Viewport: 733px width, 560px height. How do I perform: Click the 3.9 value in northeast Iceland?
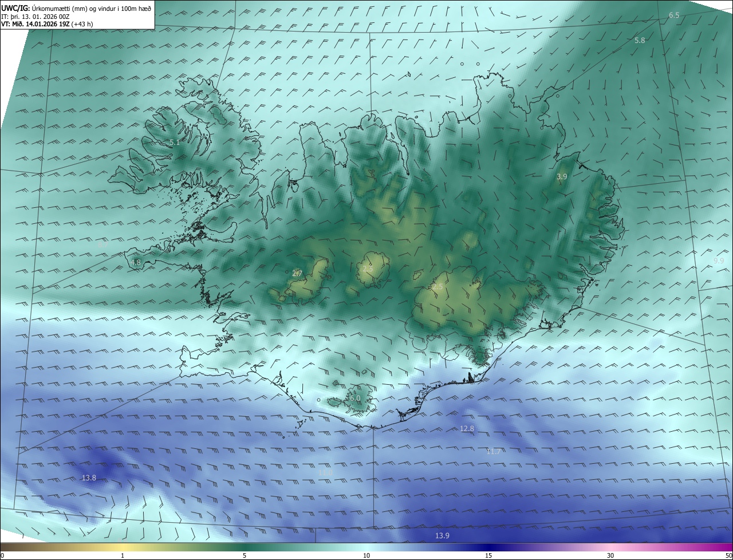[562, 177]
